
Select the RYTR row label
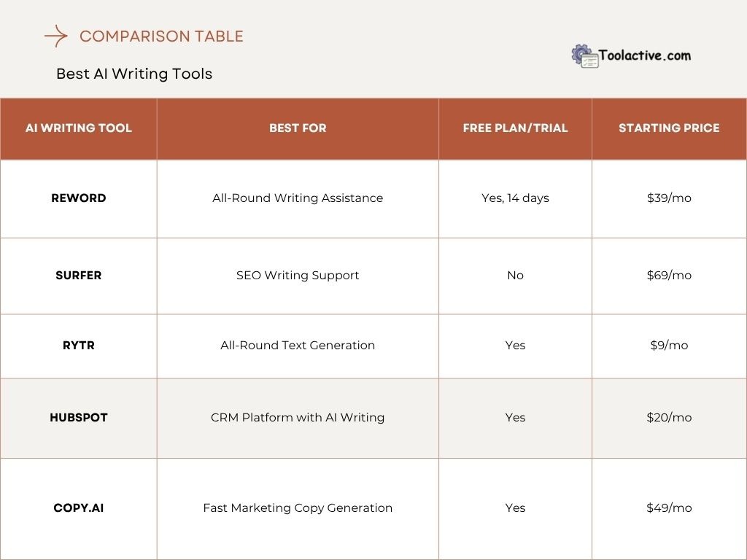tap(79, 346)
